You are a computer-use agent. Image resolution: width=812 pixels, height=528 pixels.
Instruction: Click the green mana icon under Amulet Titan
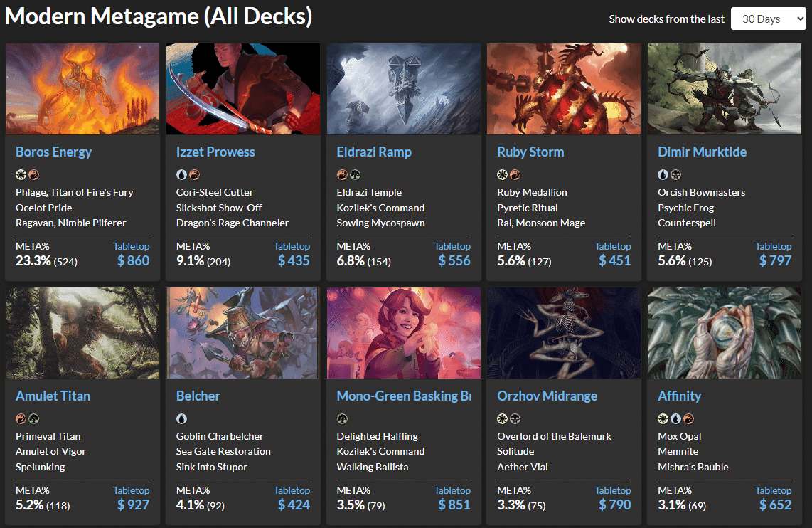(x=33, y=418)
